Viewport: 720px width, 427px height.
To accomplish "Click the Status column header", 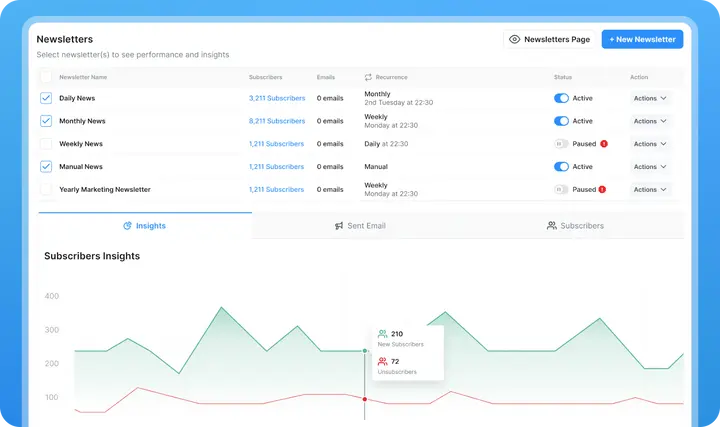I will [x=562, y=77].
